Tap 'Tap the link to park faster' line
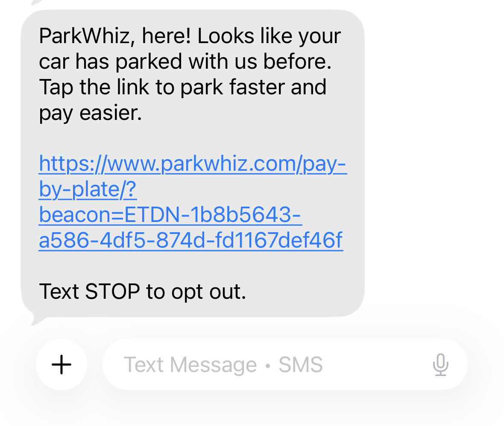This screenshot has width=504, height=426. click(163, 87)
